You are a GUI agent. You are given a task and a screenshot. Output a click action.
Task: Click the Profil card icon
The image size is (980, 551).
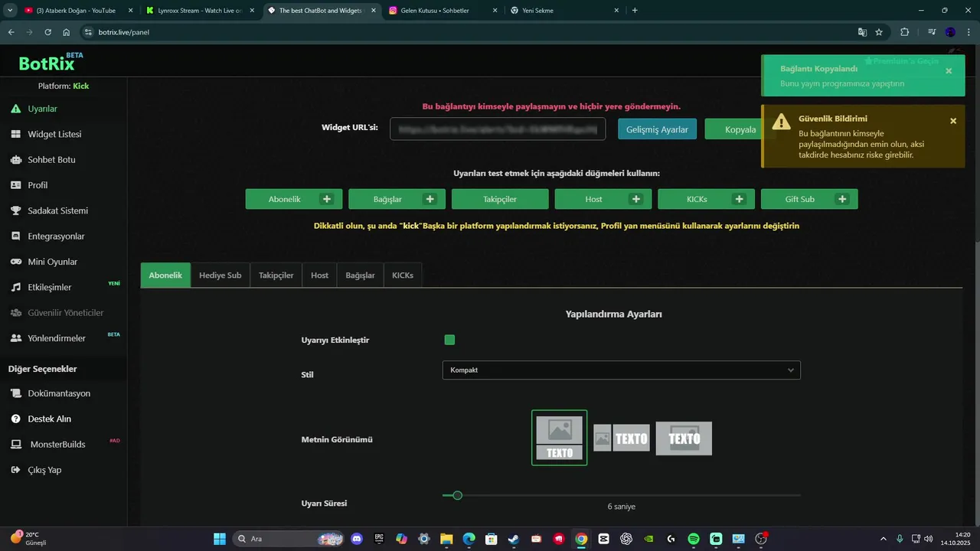point(15,185)
